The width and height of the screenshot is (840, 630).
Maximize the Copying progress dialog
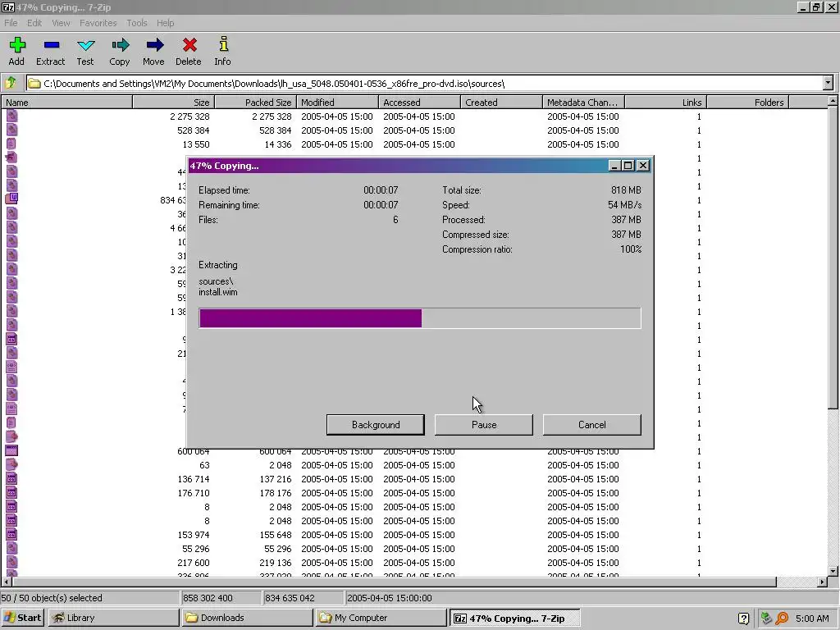[x=628, y=166]
